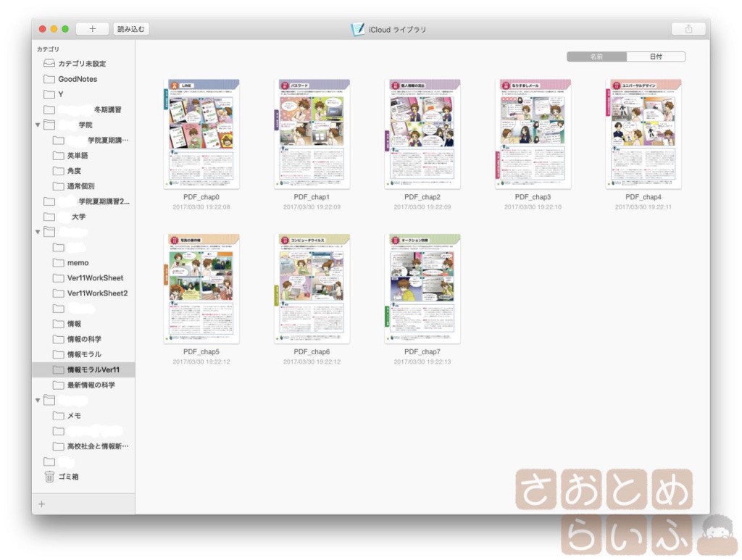Open the PDF_chap6 document thumbnail
Image resolution: width=742 pixels, height=560 pixels.
312,289
